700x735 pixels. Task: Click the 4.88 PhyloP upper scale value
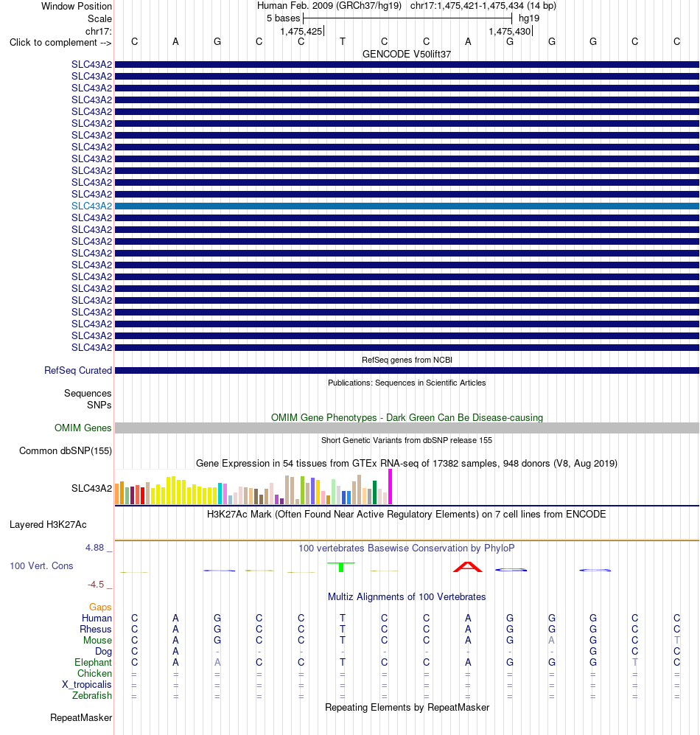(x=94, y=548)
